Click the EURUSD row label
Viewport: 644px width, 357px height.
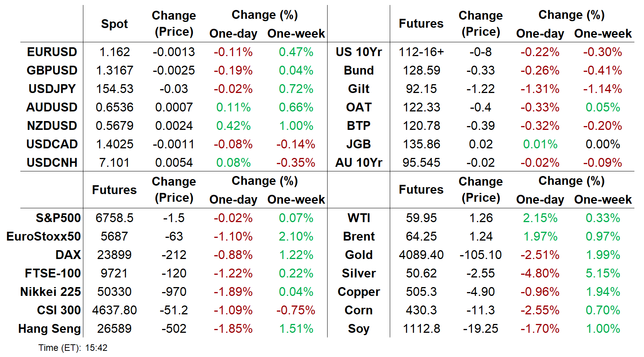pyautogui.click(x=52, y=52)
